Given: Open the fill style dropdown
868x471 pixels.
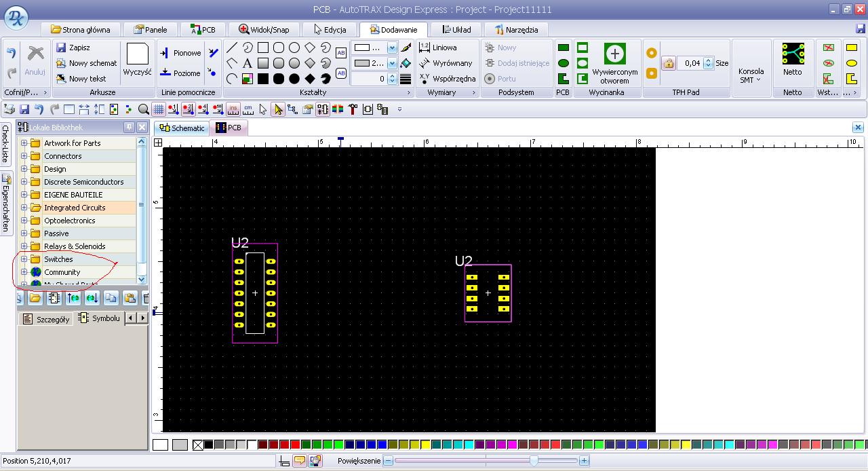Looking at the screenshot, I should 392,63.
